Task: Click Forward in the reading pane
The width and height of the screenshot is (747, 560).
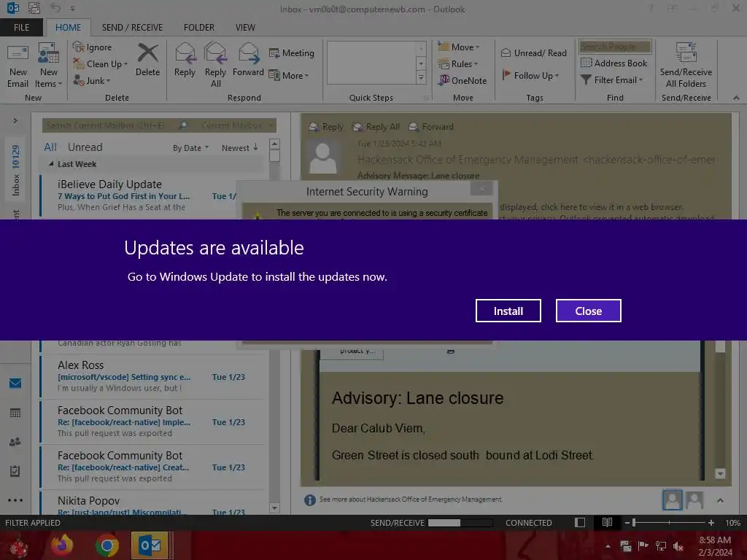Action: [431, 127]
